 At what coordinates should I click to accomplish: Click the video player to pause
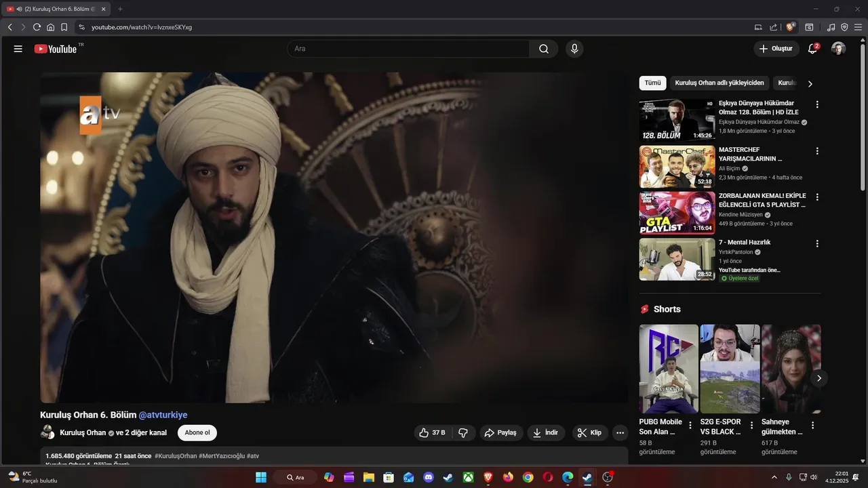coord(334,238)
